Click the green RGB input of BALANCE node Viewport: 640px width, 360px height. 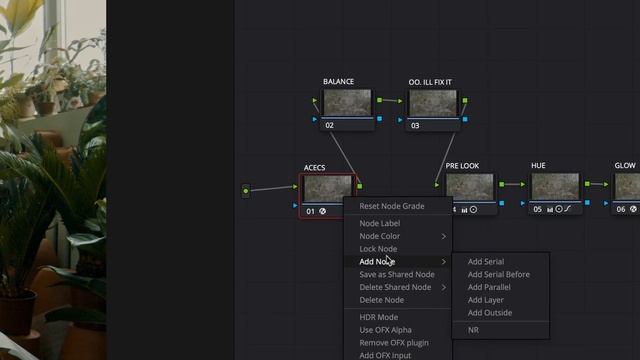click(x=315, y=100)
